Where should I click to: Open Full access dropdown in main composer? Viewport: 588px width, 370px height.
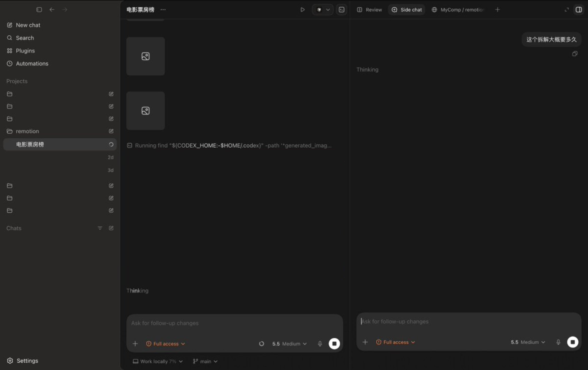[x=165, y=344]
